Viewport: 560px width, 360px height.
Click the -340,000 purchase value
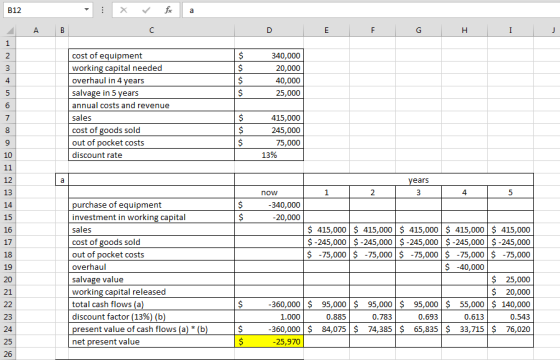tap(269, 205)
